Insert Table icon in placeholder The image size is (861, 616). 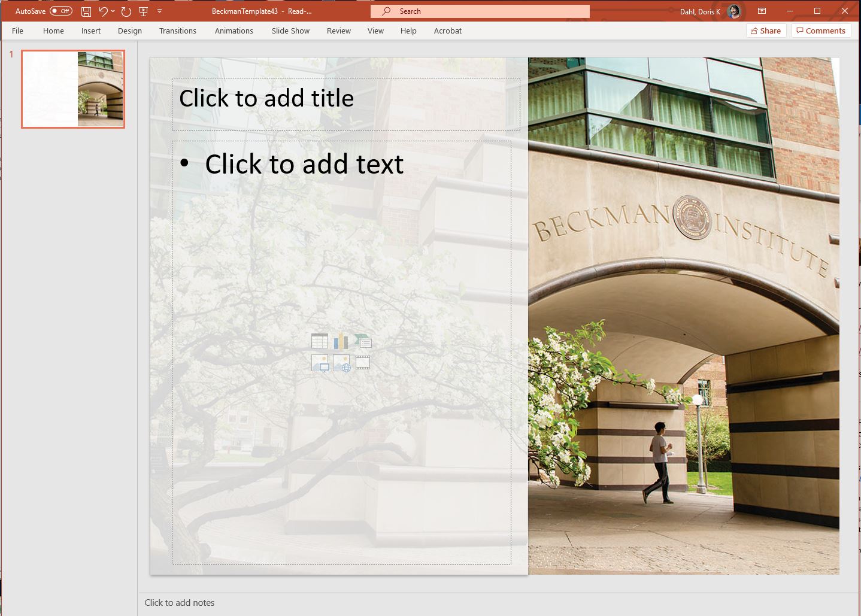tap(320, 341)
